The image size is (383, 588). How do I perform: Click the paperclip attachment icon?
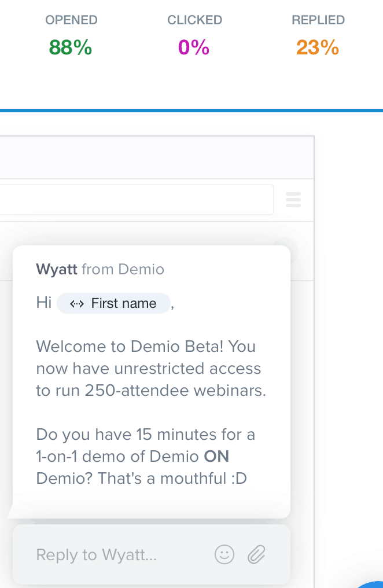(x=256, y=554)
